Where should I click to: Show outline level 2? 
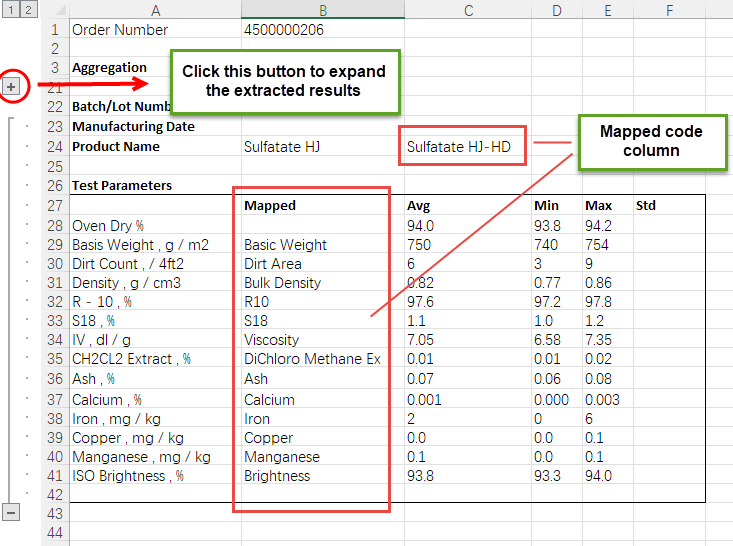pyautogui.click(x=27, y=10)
